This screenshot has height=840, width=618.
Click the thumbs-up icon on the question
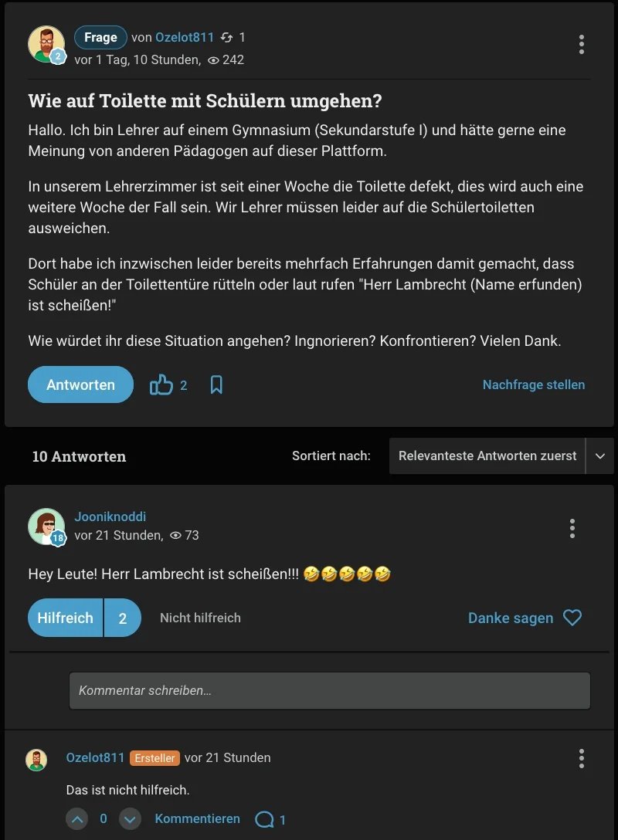pos(161,384)
